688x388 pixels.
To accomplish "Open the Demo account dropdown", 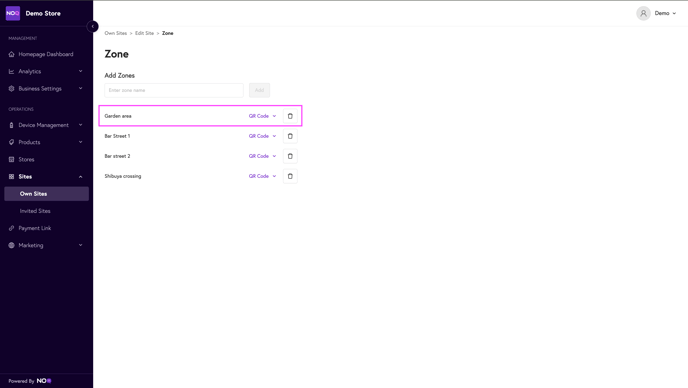I will 665,13.
